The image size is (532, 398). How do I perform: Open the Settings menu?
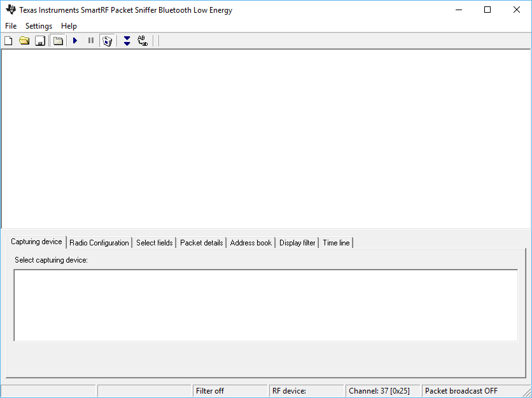pos(39,26)
